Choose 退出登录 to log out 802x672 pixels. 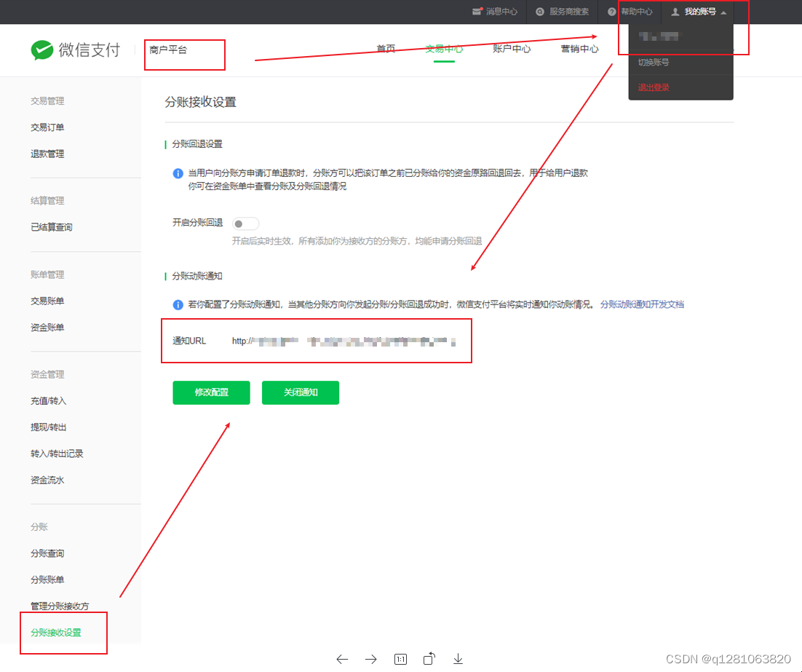[653, 87]
